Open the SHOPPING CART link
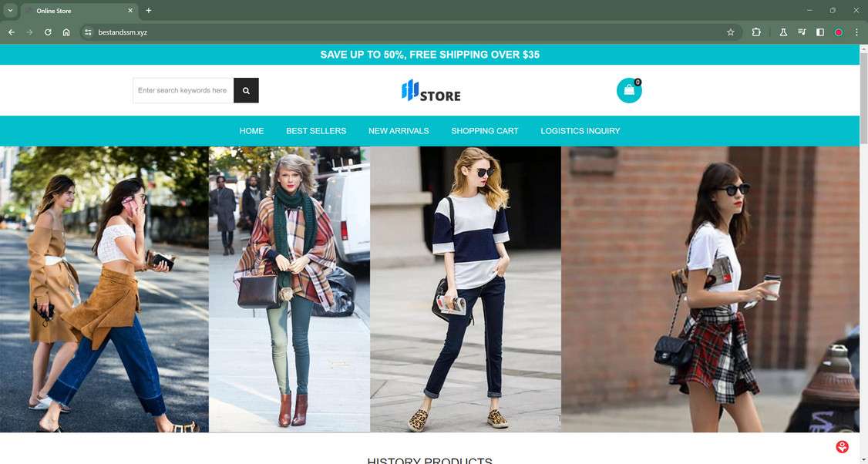 tap(484, 131)
